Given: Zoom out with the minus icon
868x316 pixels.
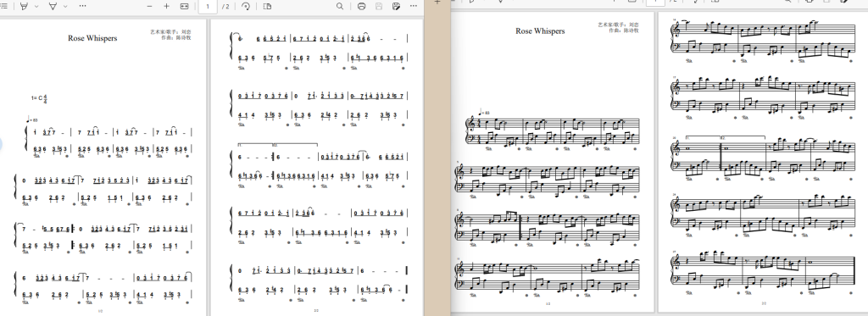Looking at the screenshot, I should 149,6.
